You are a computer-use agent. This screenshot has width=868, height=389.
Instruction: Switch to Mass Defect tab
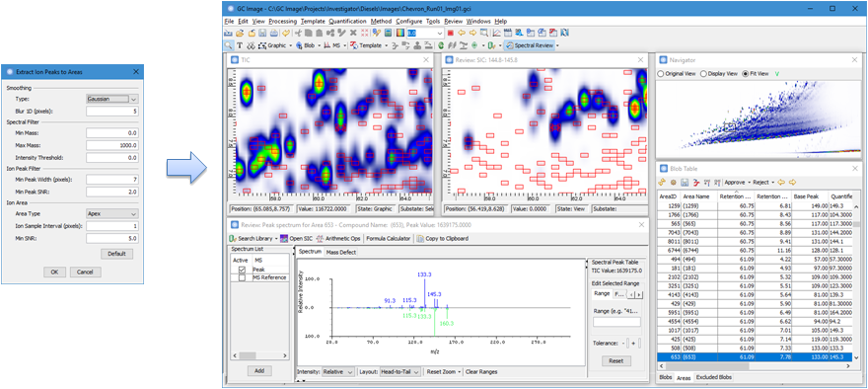pos(341,252)
